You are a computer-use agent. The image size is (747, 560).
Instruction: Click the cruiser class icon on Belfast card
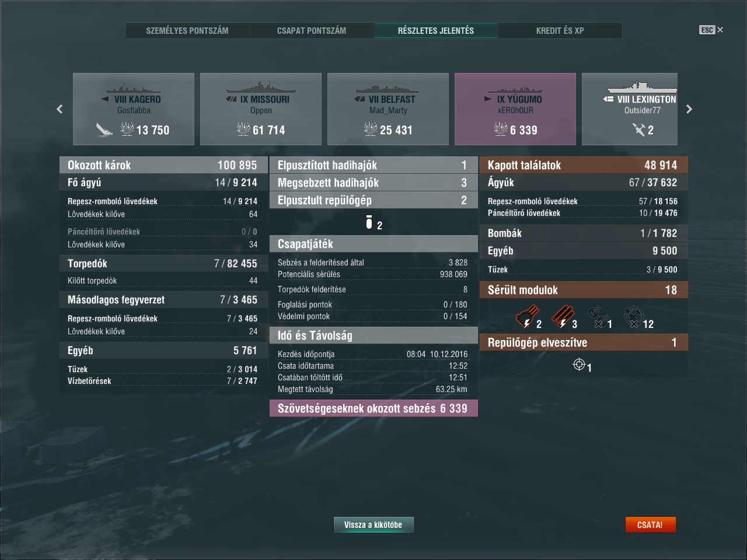click(x=359, y=99)
